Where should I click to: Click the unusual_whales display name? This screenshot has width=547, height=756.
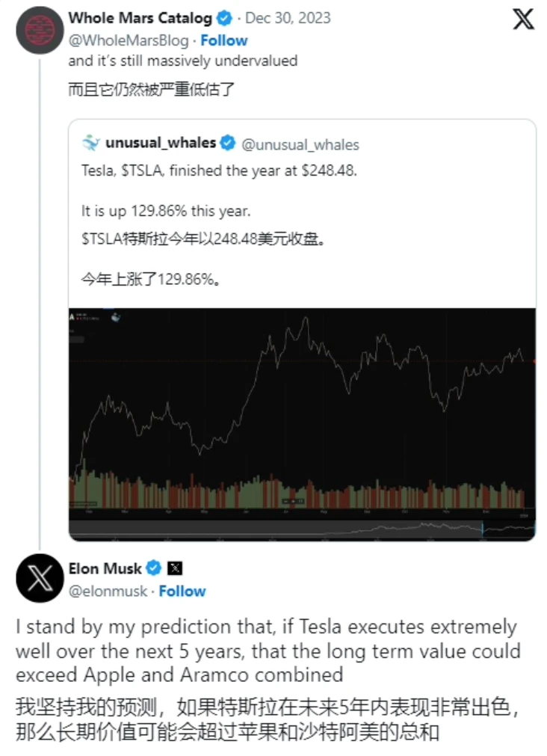[161, 144]
